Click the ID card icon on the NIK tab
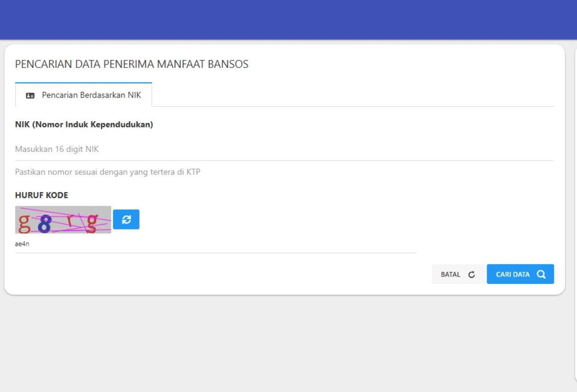The height and width of the screenshot is (392, 577). tap(30, 96)
